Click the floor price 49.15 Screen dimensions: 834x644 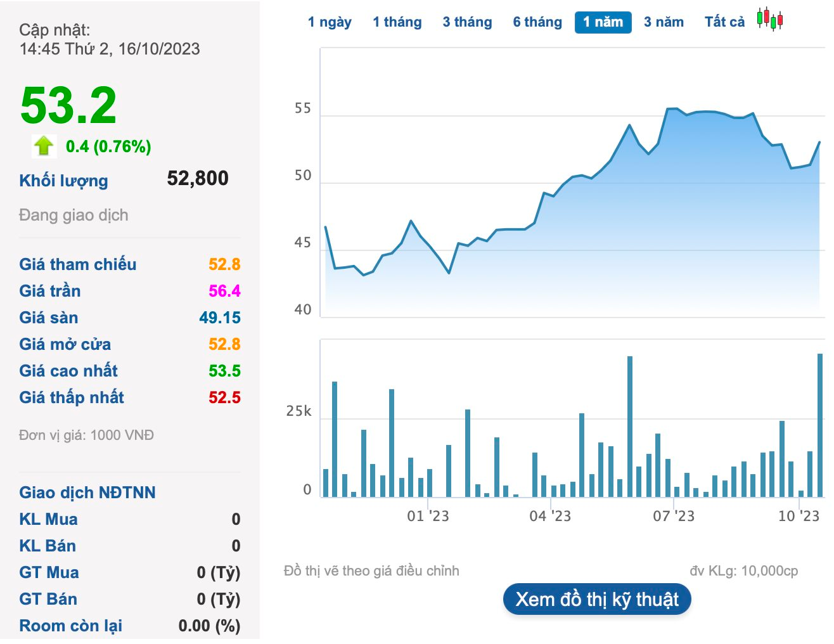coord(220,318)
